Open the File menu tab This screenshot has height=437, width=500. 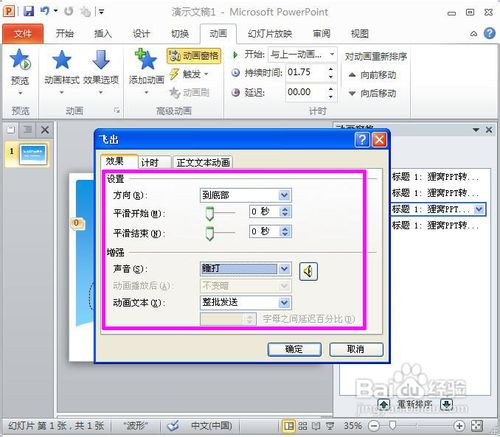(x=23, y=34)
